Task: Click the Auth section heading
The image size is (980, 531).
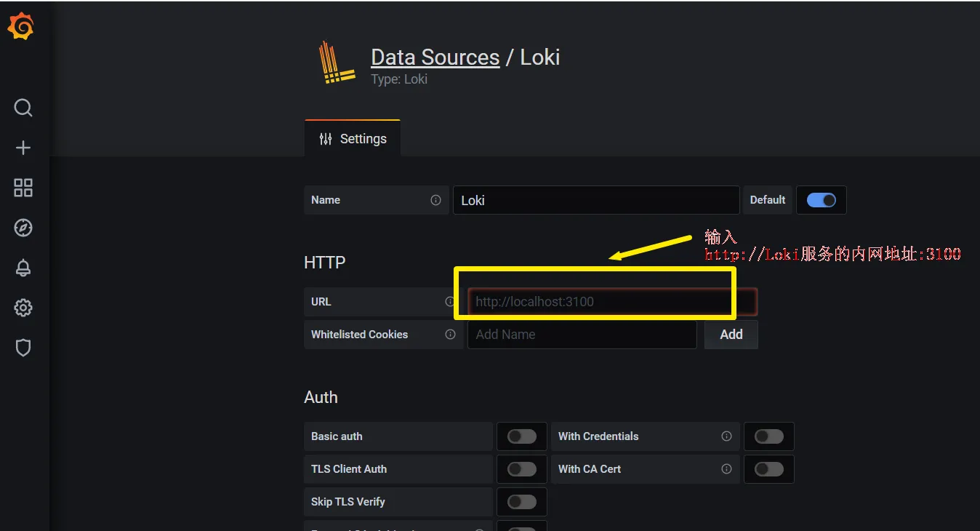Action: 321,397
